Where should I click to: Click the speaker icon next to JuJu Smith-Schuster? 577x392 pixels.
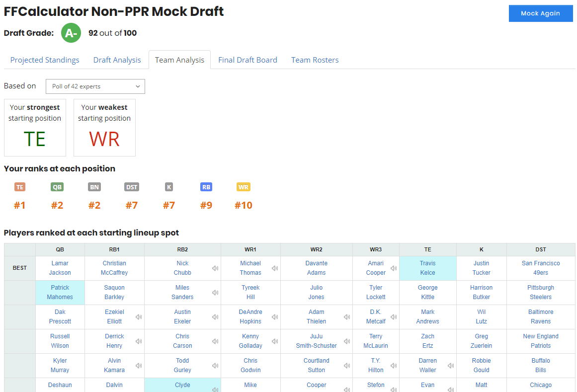(347, 341)
